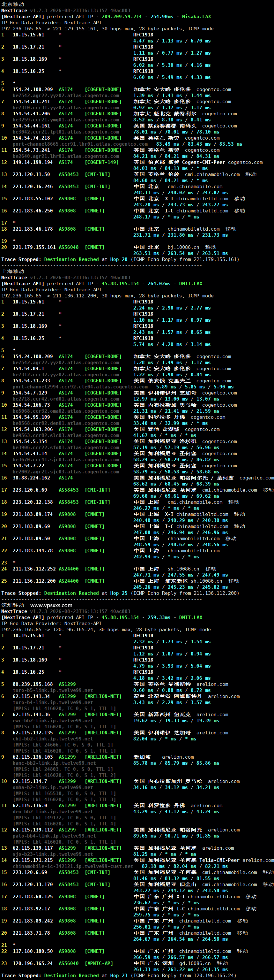The height and width of the screenshot is (980, 274).
Task: Click hop address 211.136.112.252
Action: (34, 569)
